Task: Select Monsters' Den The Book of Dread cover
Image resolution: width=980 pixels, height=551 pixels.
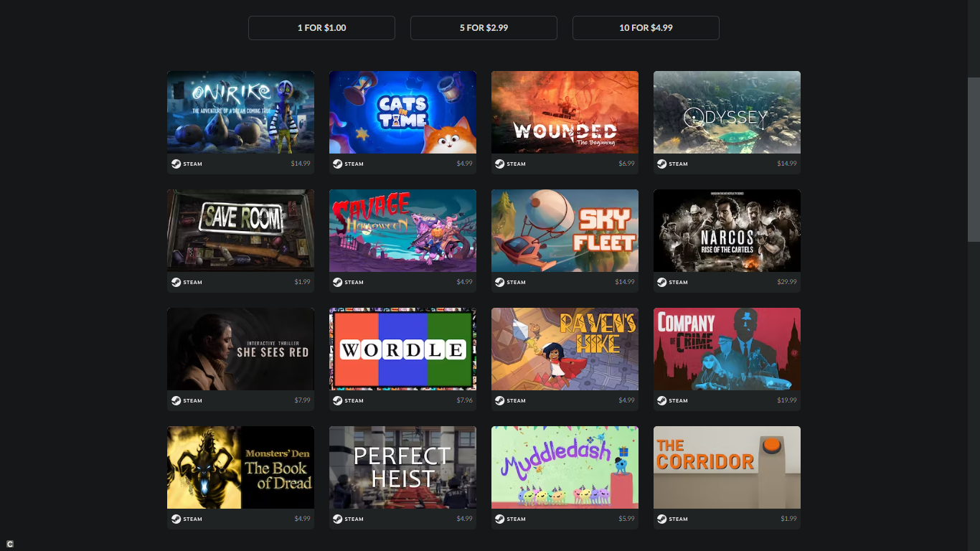Action: pos(240,467)
